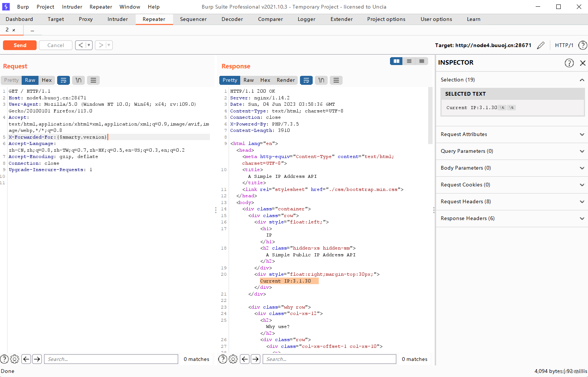Go back in request history
The height and width of the screenshot is (377, 588).
[81, 45]
